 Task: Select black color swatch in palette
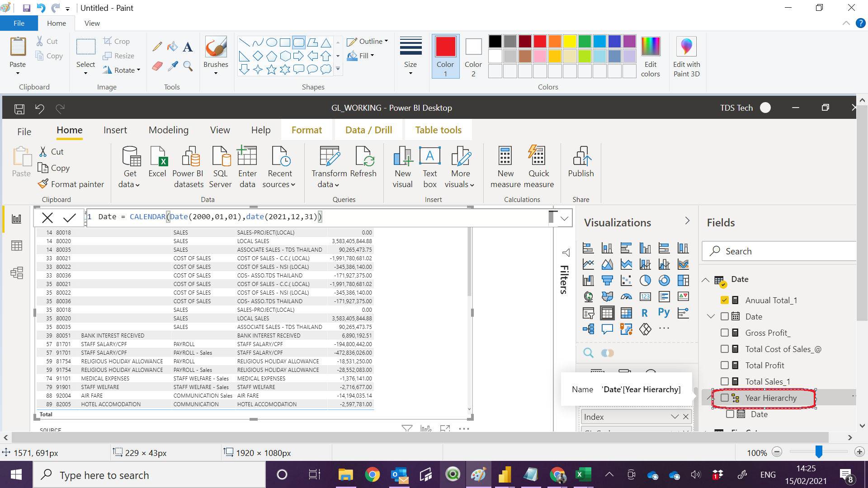tap(495, 41)
